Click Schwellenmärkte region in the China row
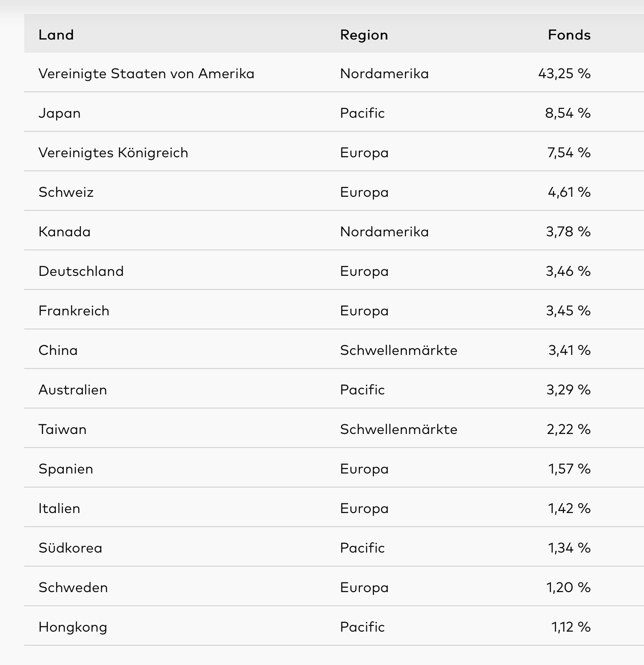The width and height of the screenshot is (644, 665). pos(398,350)
